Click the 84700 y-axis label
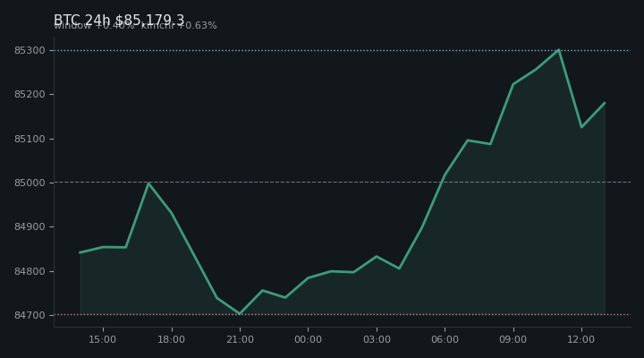 pos(30,315)
